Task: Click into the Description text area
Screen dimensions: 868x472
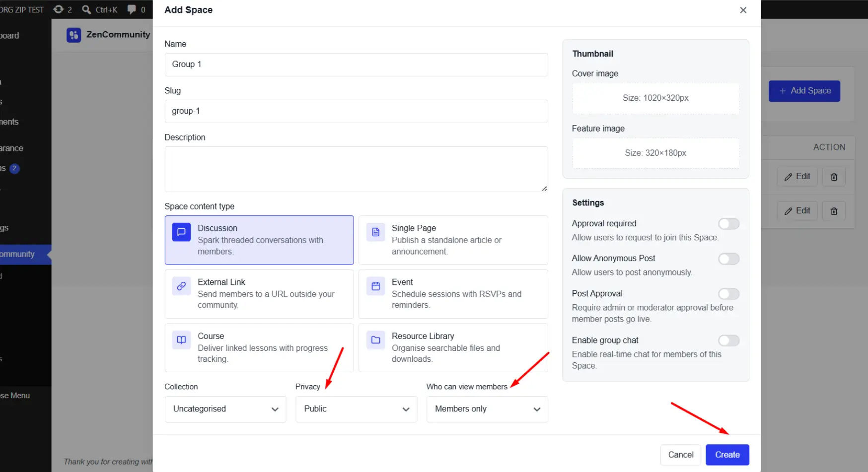Action: point(357,169)
